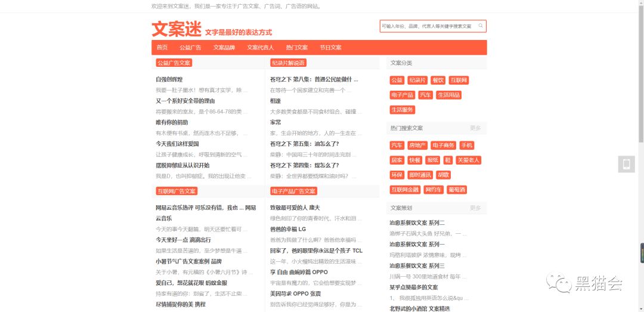644x312 pixels.
Task: Select the 纪录片 category tag
Action: (x=417, y=80)
